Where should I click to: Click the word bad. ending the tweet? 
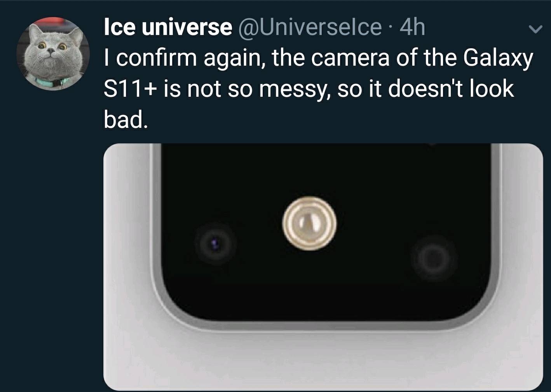(125, 120)
